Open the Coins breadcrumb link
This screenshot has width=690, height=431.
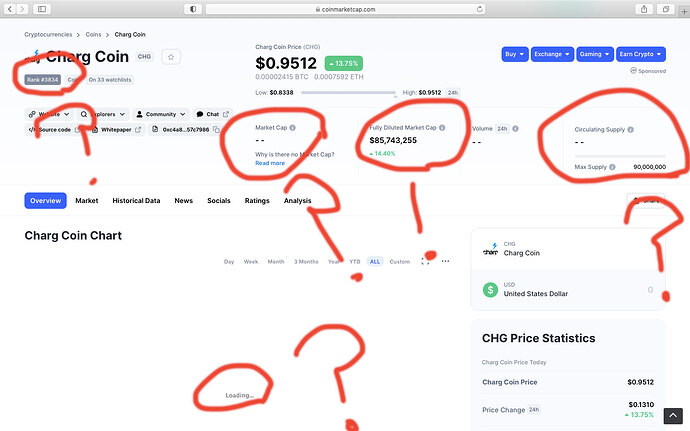point(93,34)
